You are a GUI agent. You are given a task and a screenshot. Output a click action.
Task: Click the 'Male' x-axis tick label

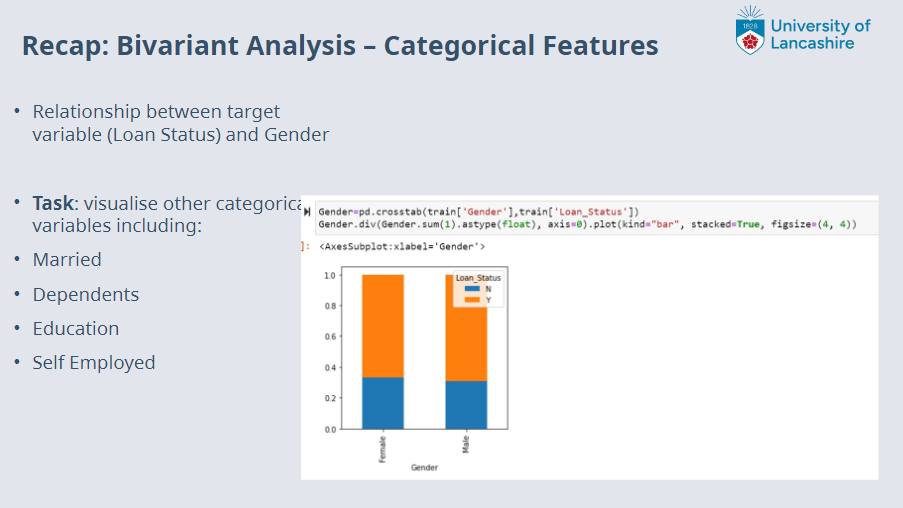466,445
